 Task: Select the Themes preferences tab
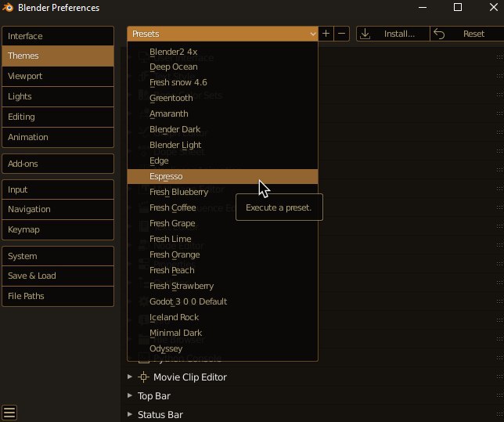pos(58,56)
